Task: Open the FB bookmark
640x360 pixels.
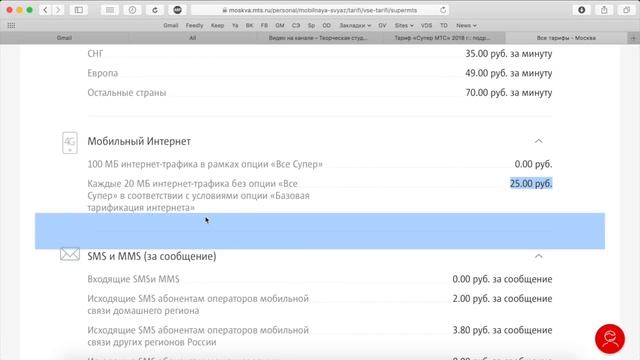Action: tap(264, 25)
